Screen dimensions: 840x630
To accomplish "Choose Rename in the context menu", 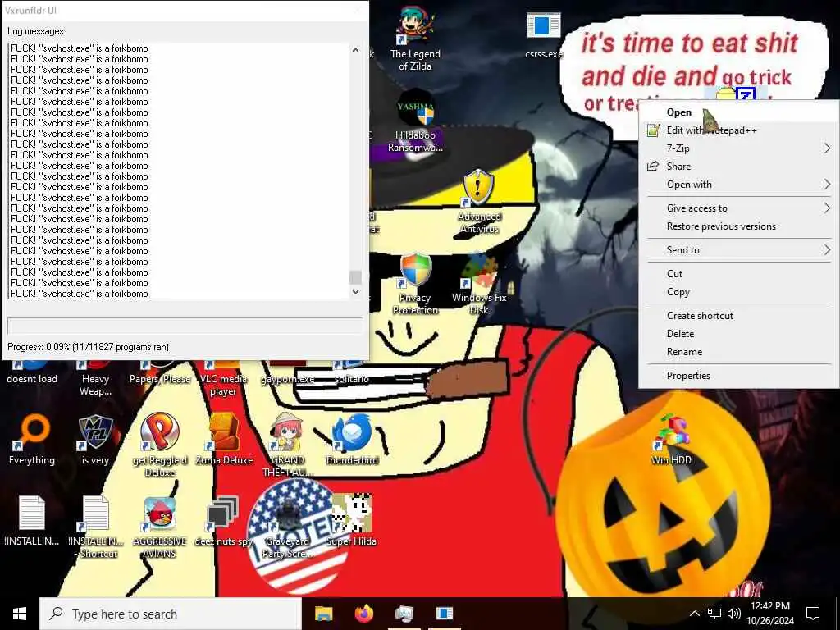I will click(x=739, y=352).
